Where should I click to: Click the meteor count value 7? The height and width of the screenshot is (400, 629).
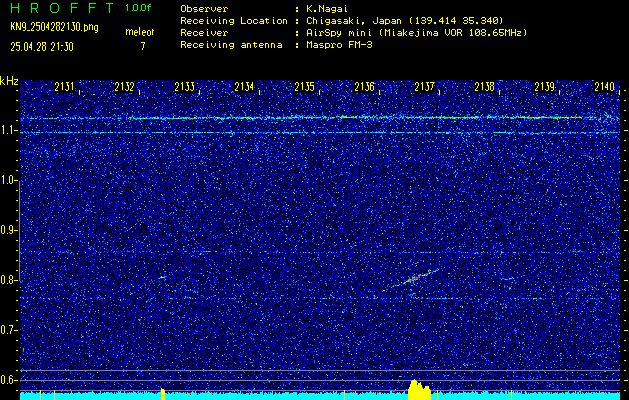pyautogui.click(x=142, y=46)
